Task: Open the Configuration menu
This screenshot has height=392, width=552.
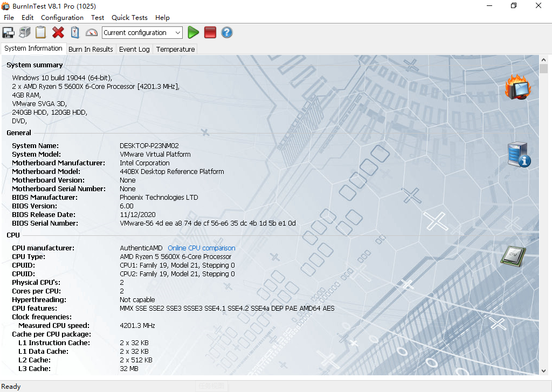Action: 62,17
